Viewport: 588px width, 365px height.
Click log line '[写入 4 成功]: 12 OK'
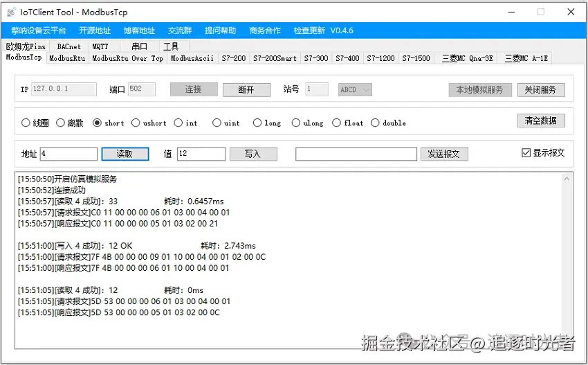click(x=75, y=246)
